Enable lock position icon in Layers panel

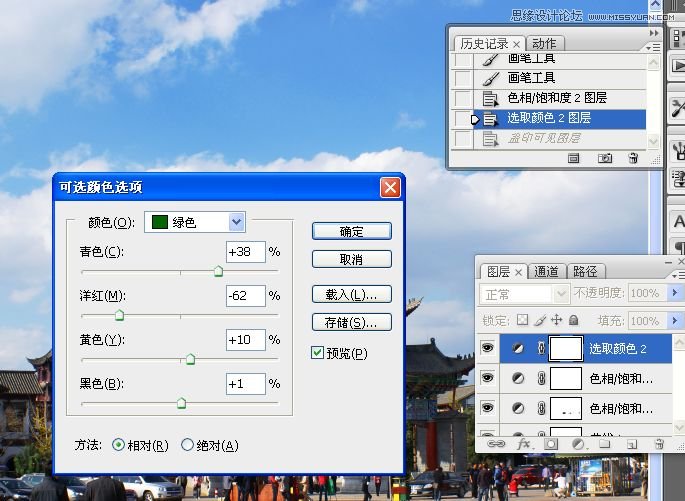click(557, 320)
